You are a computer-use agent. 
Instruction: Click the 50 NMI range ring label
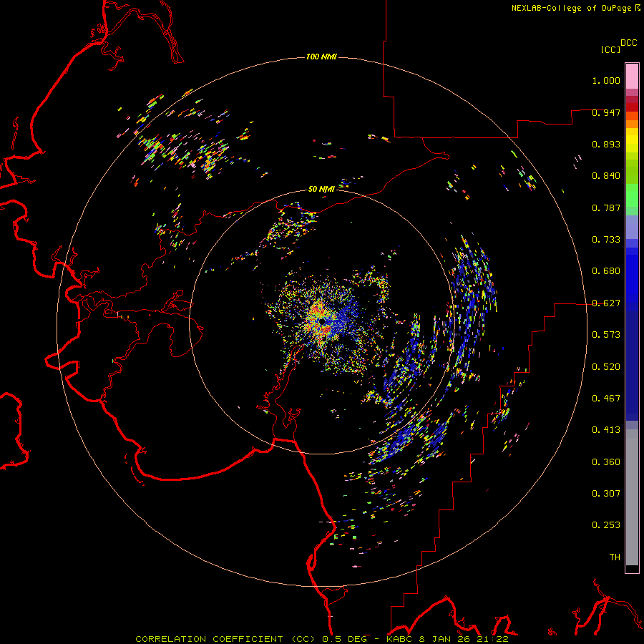point(321,189)
